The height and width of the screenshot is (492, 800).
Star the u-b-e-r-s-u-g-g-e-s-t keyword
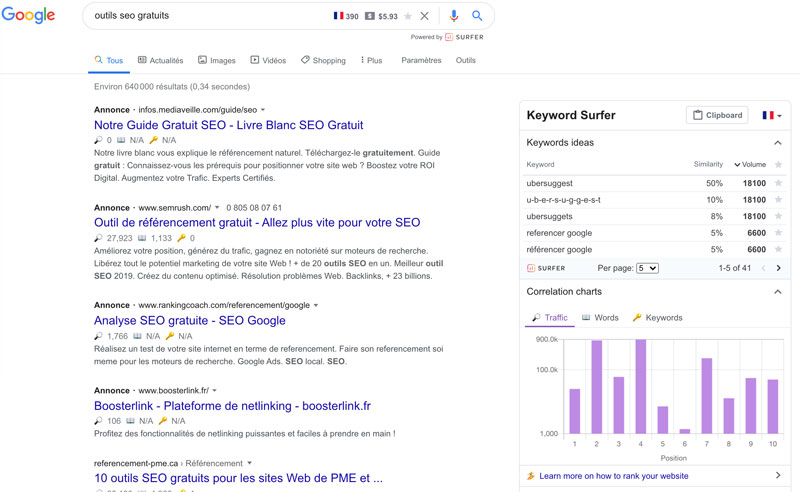[778, 200]
